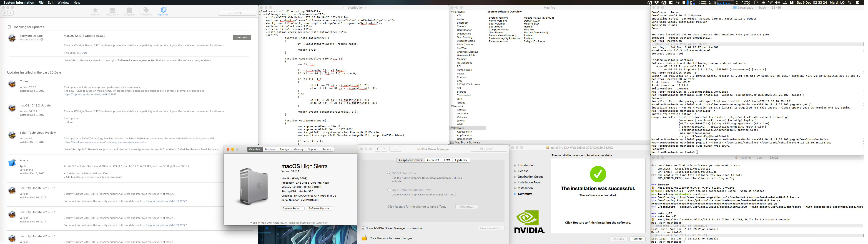The width and height of the screenshot is (868, 244).
Task: Open the Bluetooth menu bar icon
Action: [763, 2]
